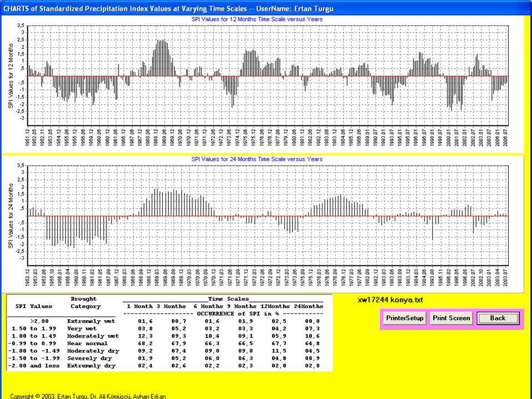532x399 pixels.
Task: Click Extremely wet 3 Months value 00,7
Action: (x=179, y=321)
